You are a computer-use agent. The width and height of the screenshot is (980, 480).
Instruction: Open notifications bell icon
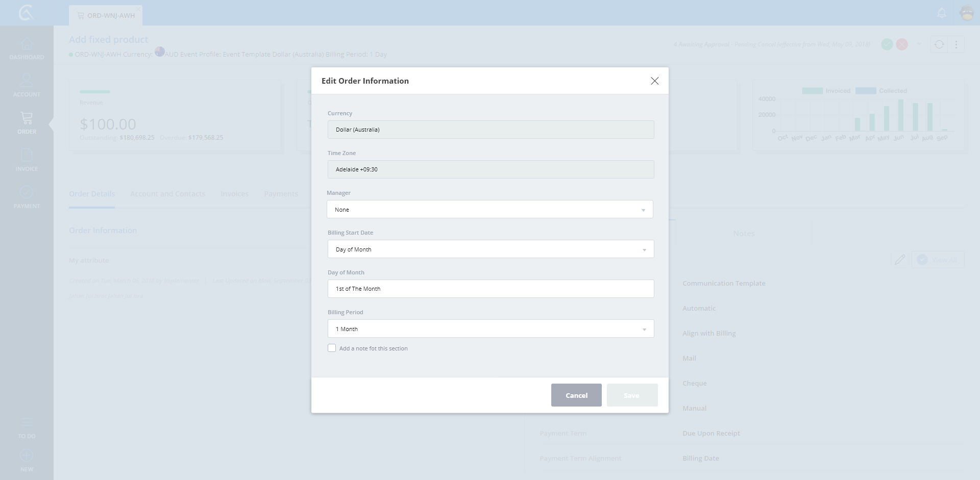pos(942,13)
